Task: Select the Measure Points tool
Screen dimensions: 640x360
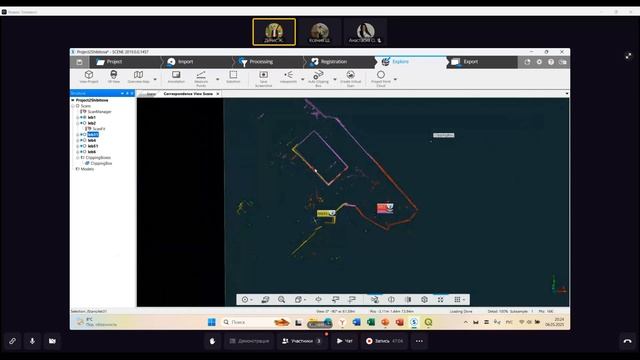Action: point(201,78)
